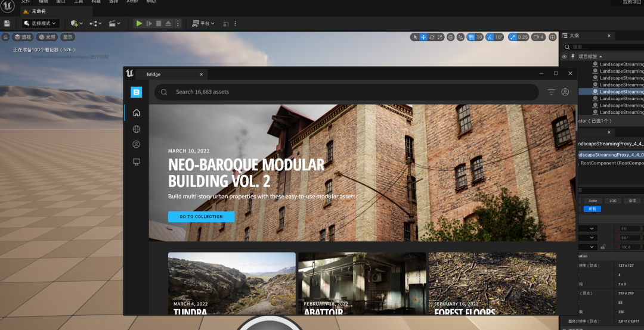Toggle rotation angle snapping icon
The height and width of the screenshot is (330, 644).
click(x=490, y=37)
